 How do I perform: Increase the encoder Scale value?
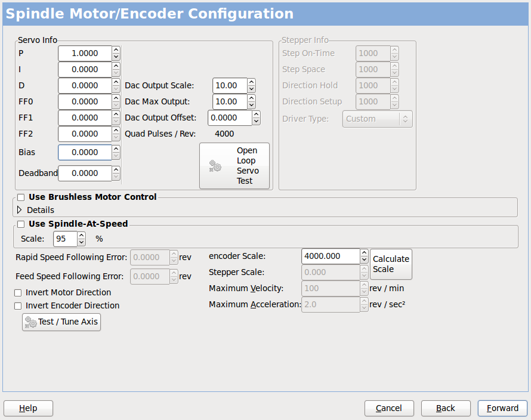pyautogui.click(x=365, y=253)
